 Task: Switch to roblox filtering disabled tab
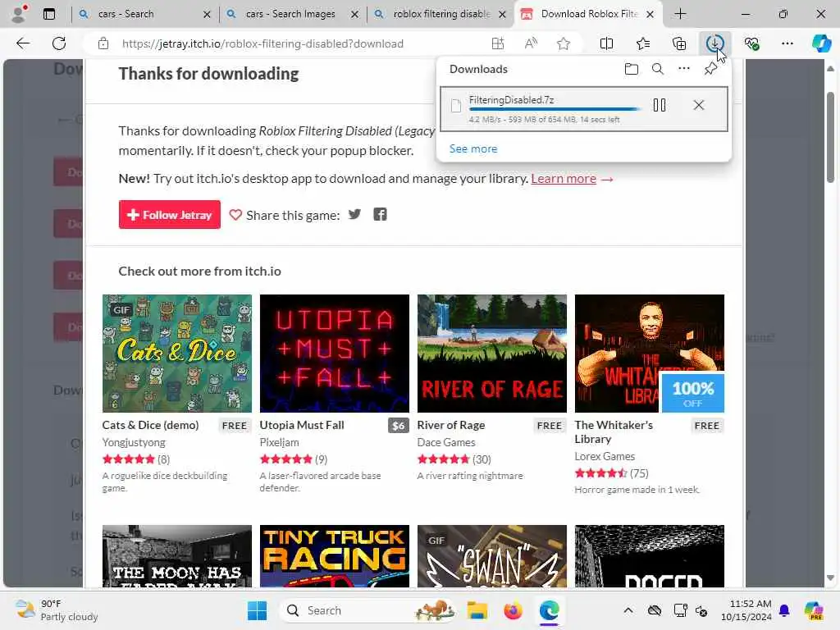[x=440, y=14]
